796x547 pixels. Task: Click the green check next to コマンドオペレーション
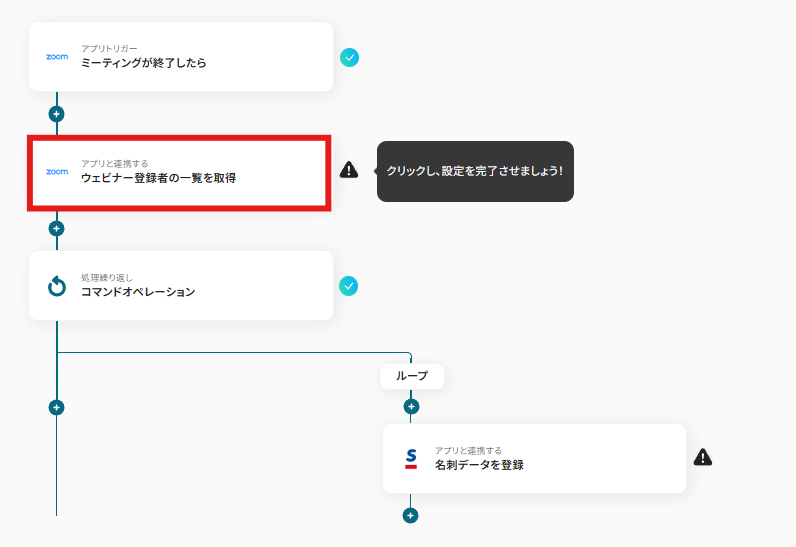(x=348, y=286)
